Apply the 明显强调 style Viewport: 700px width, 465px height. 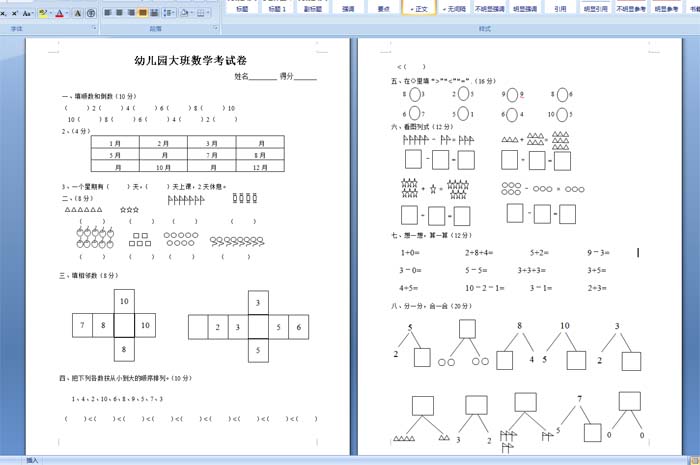(x=525, y=8)
